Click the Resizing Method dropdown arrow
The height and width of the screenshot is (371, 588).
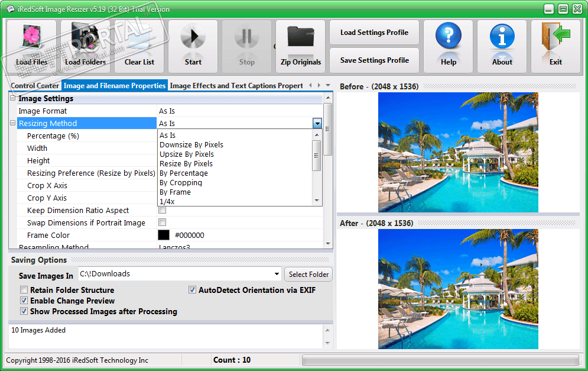317,123
